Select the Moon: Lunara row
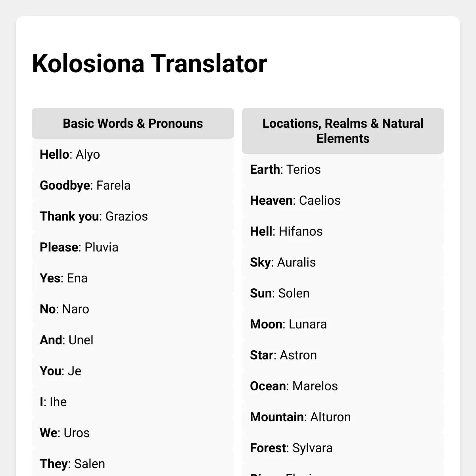Screen dimensions: 476x476 coord(343,324)
